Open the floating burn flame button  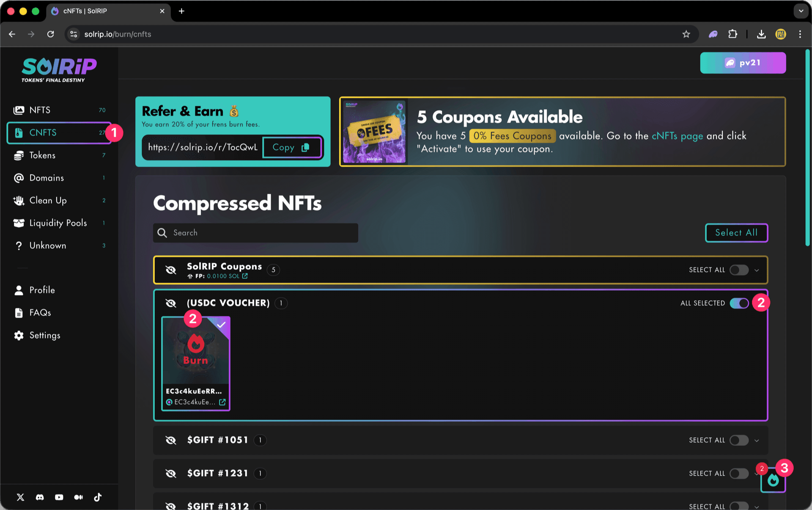(773, 480)
